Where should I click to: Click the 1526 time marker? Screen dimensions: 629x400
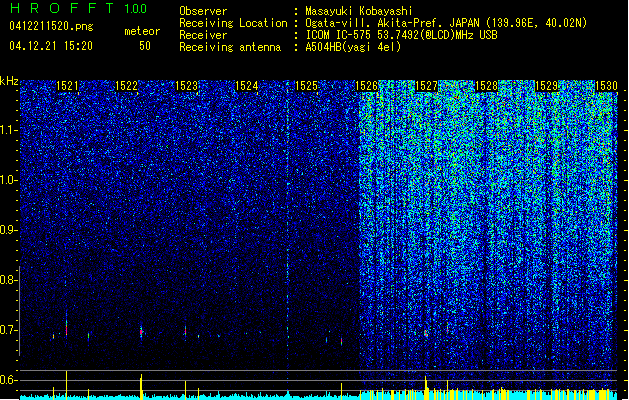coord(366,86)
